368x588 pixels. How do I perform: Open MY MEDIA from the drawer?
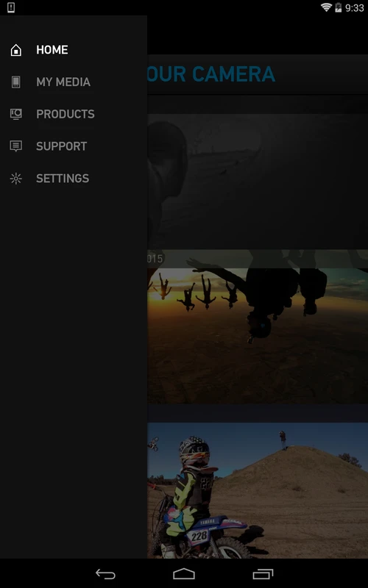(x=63, y=82)
